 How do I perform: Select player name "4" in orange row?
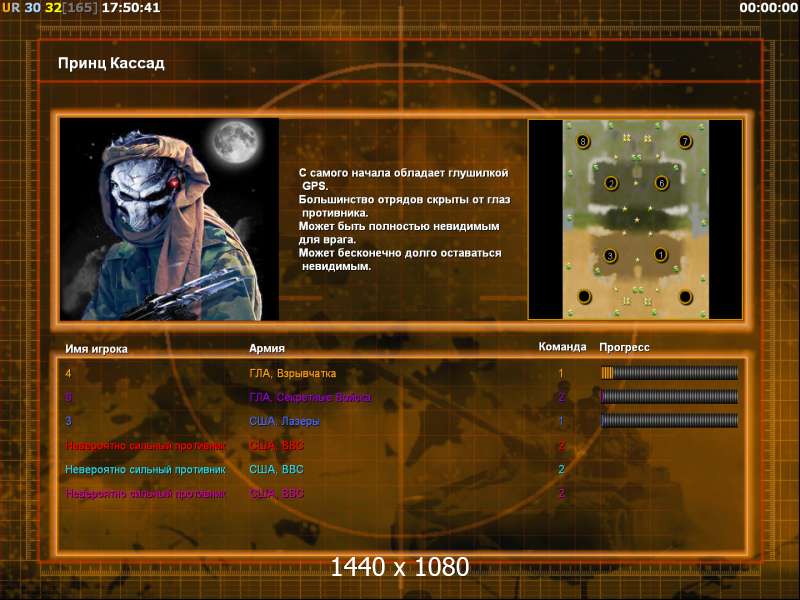68,373
